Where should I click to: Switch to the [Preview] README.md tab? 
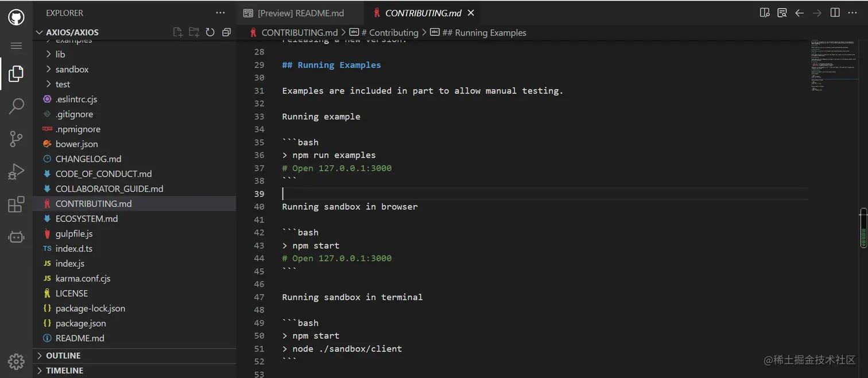pos(300,13)
